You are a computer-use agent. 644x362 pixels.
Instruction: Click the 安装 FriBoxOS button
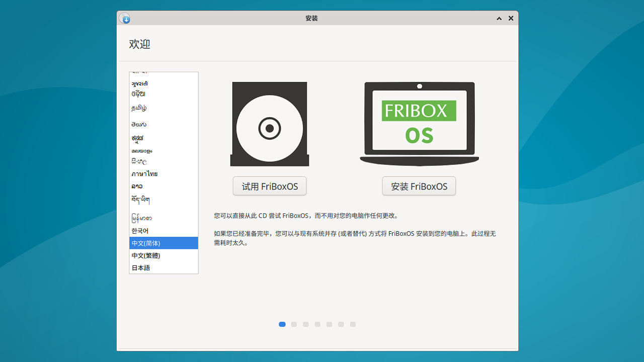pos(419,186)
